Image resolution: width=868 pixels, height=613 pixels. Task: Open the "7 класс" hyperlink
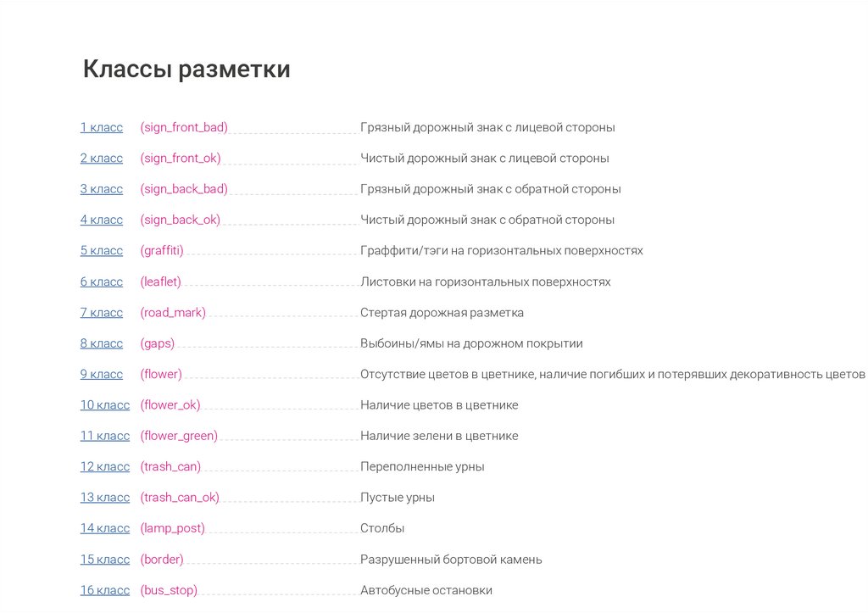[102, 313]
